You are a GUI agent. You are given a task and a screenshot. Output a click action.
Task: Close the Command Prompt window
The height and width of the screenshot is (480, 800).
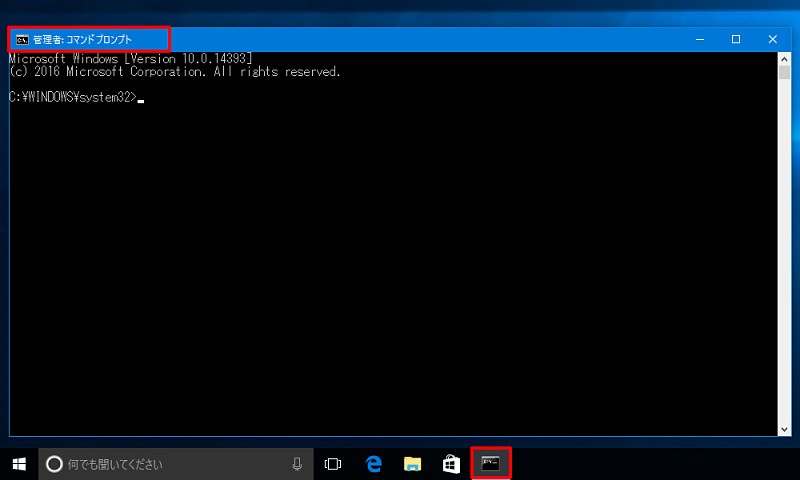(x=772, y=39)
